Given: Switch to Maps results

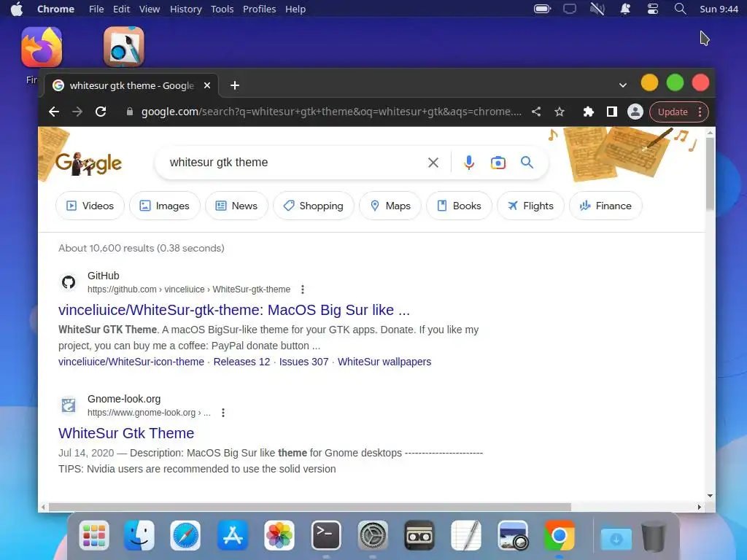Looking at the screenshot, I should [x=390, y=206].
